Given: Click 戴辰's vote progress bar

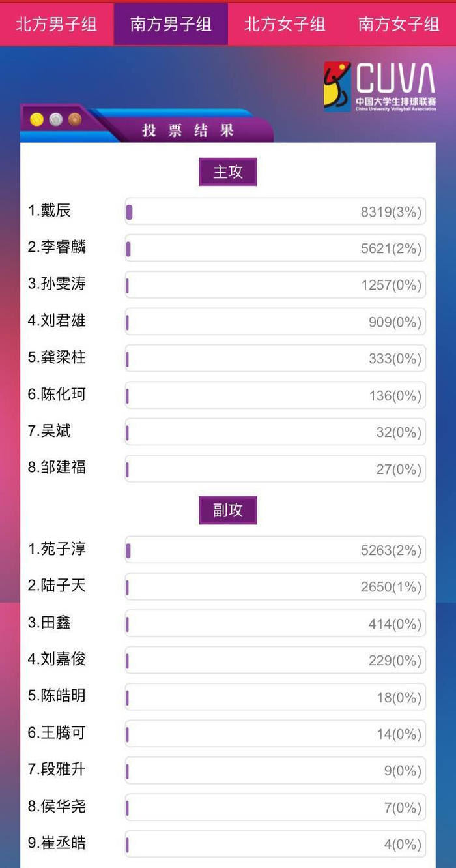Looking at the screenshot, I should point(275,212).
